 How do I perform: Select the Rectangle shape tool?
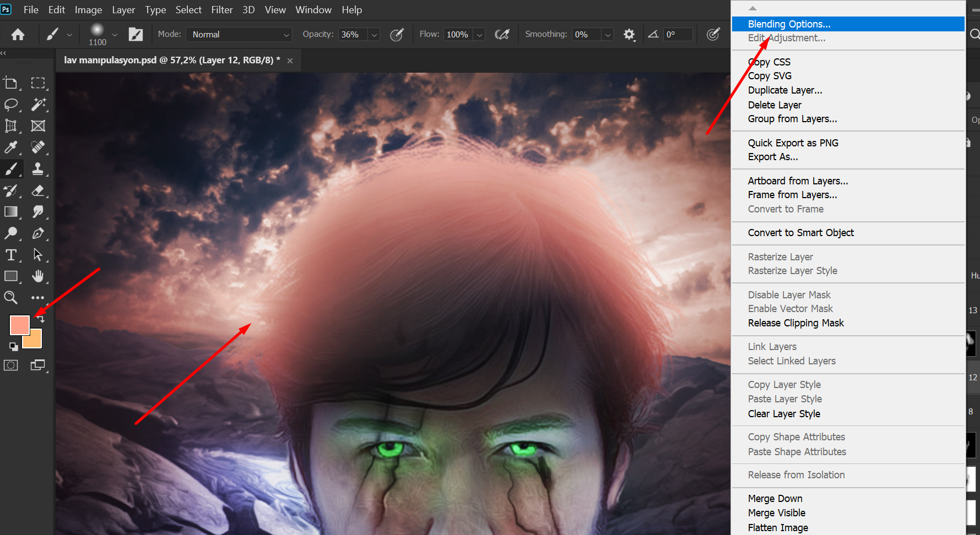pyautogui.click(x=10, y=276)
